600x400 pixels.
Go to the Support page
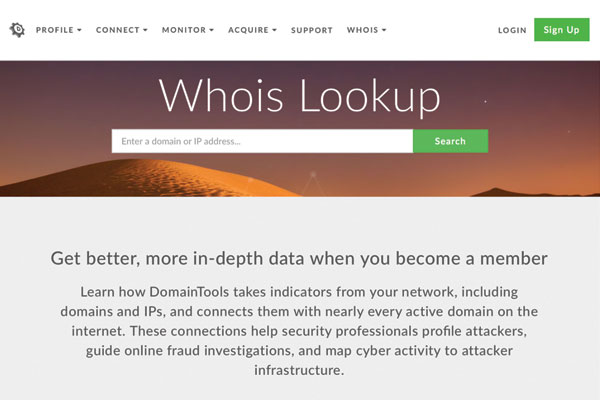pos(312,30)
